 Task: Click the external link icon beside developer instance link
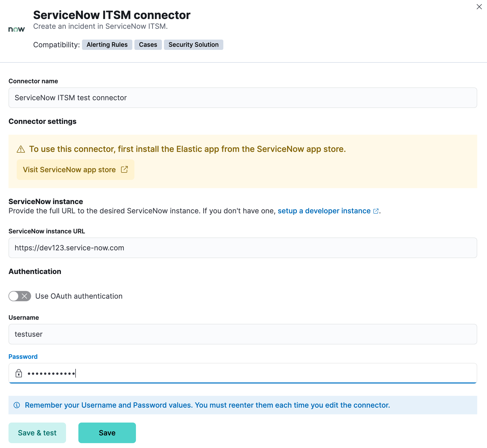pyautogui.click(x=376, y=211)
